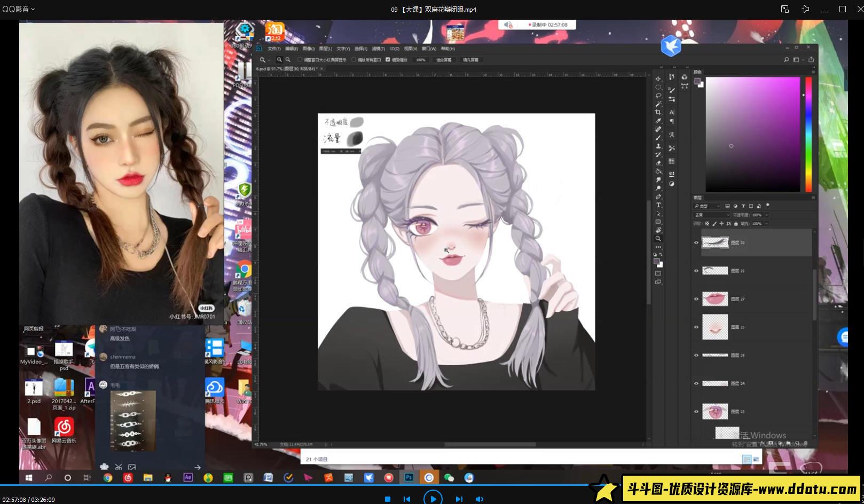Open the layer filter type 类型 dropdown
Image resolution: width=864 pixels, height=504 pixels.
[x=707, y=206]
